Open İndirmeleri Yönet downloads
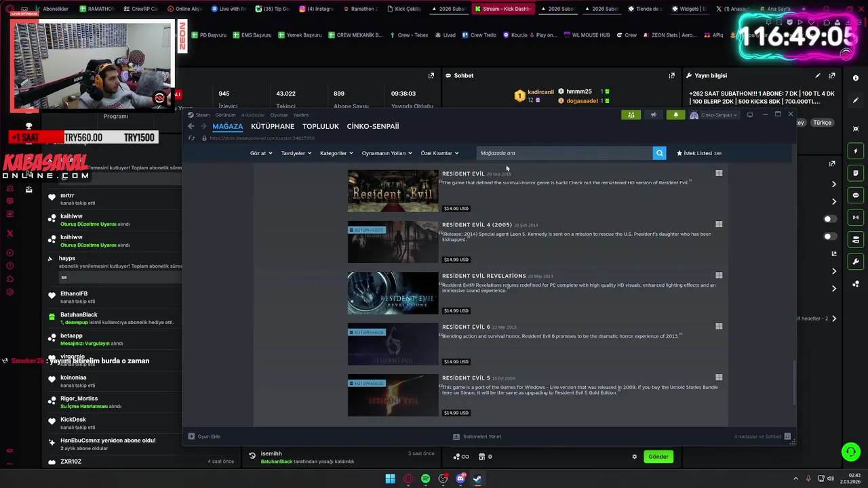The image size is (868, 488). (477, 436)
